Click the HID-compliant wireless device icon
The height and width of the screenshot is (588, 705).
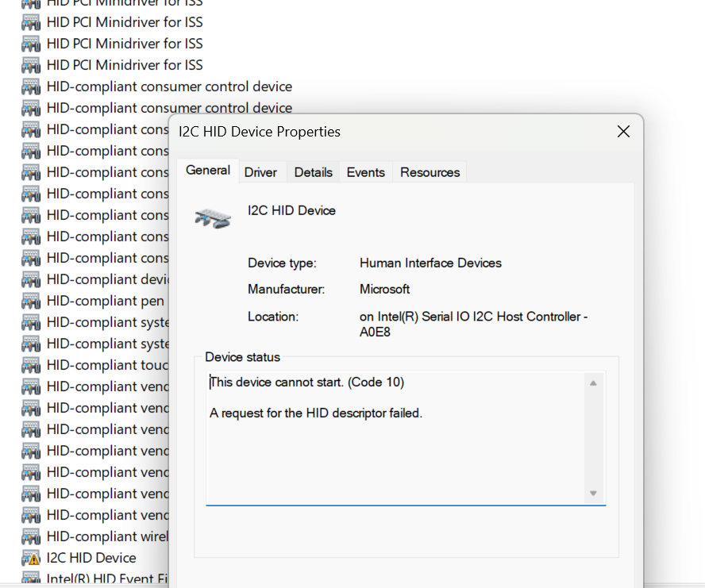(31, 536)
